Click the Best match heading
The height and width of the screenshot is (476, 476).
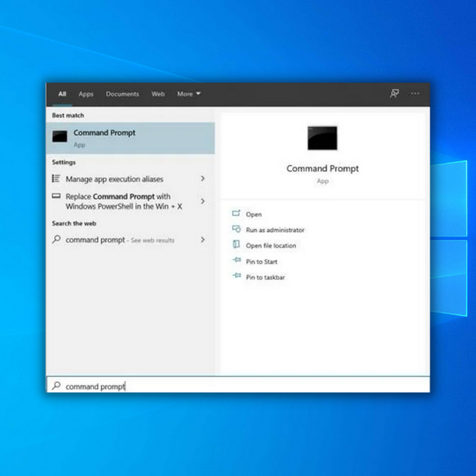coord(68,116)
